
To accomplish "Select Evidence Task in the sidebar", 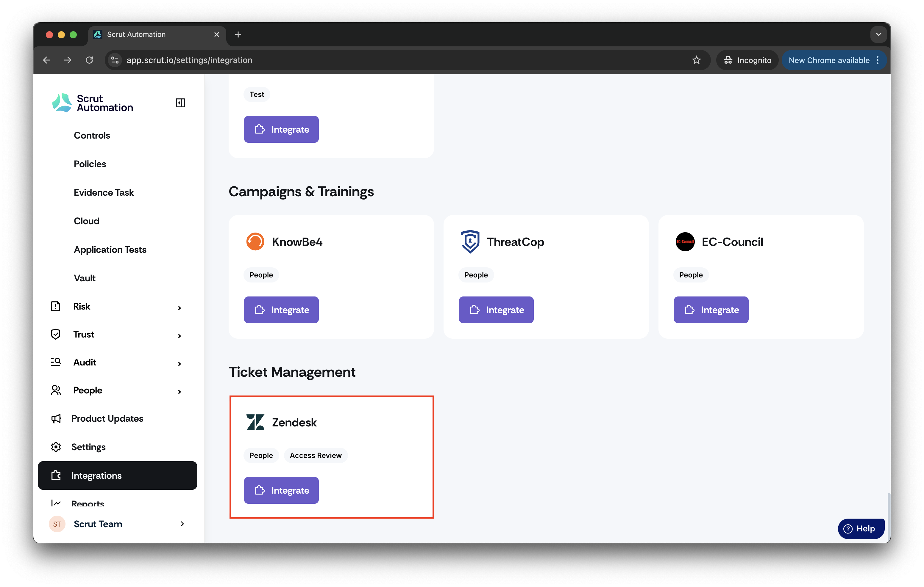I will [104, 192].
